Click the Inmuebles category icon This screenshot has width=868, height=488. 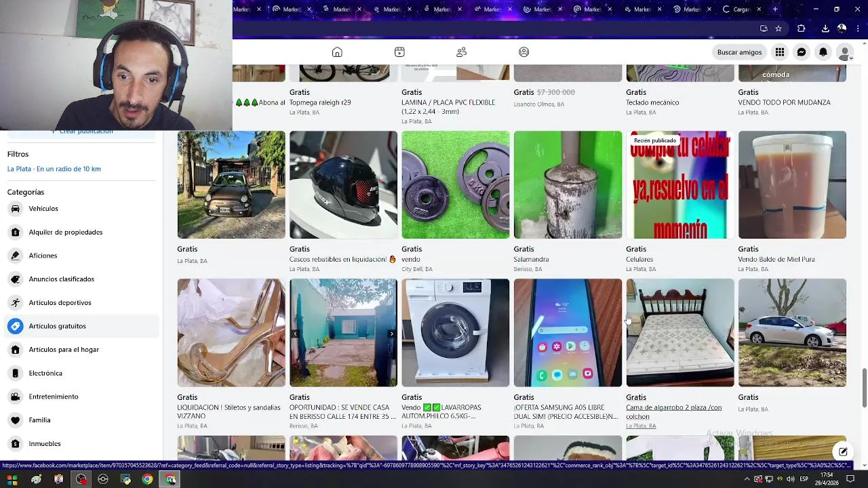pos(15,444)
